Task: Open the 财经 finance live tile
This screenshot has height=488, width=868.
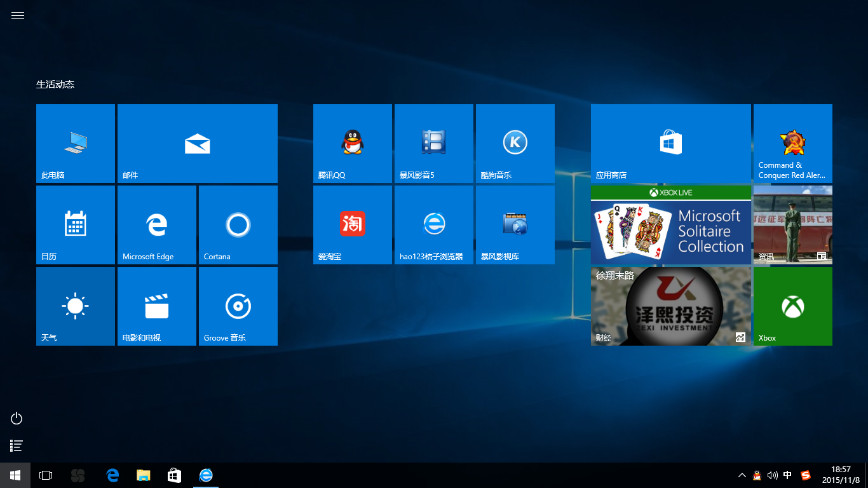Action: [671, 306]
